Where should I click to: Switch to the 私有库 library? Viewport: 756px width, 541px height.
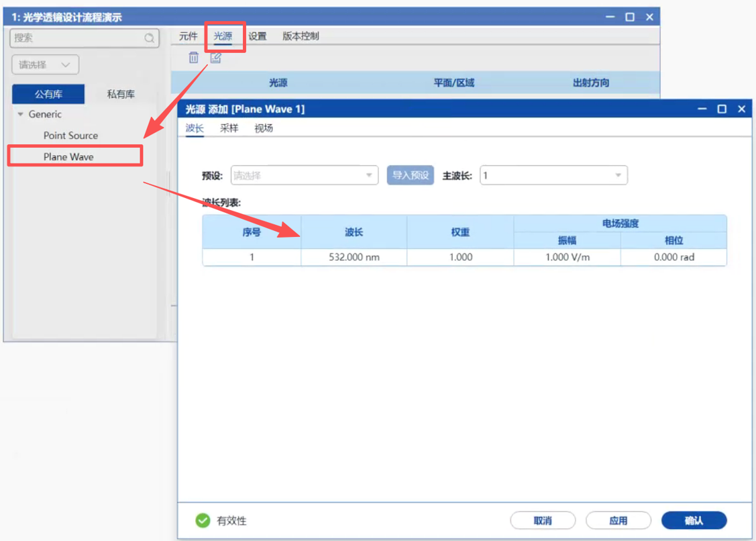click(121, 95)
